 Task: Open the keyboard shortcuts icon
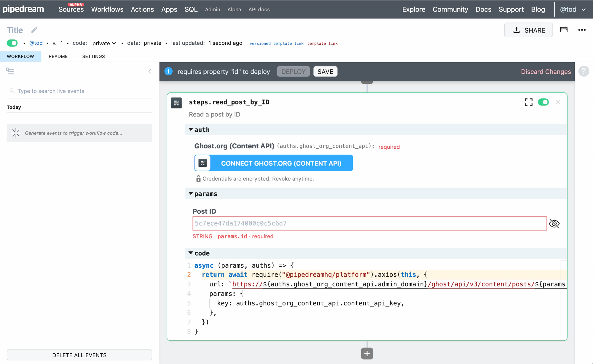pos(564,30)
